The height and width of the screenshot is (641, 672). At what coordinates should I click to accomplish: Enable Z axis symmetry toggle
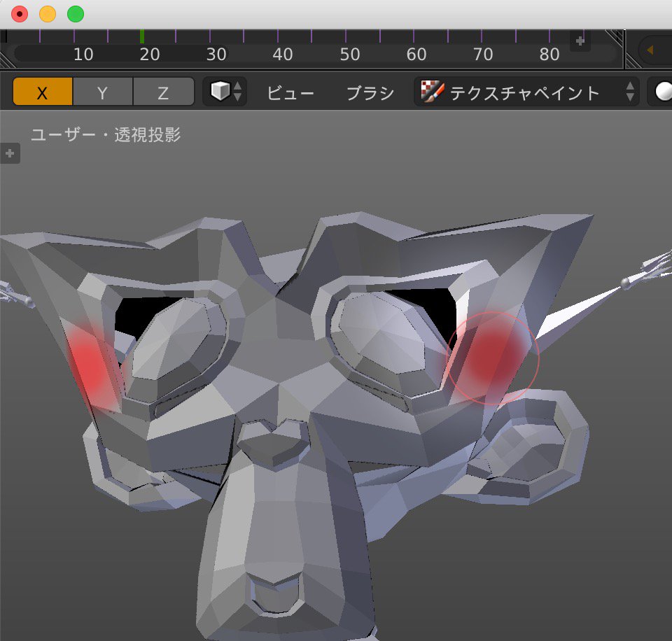(163, 92)
